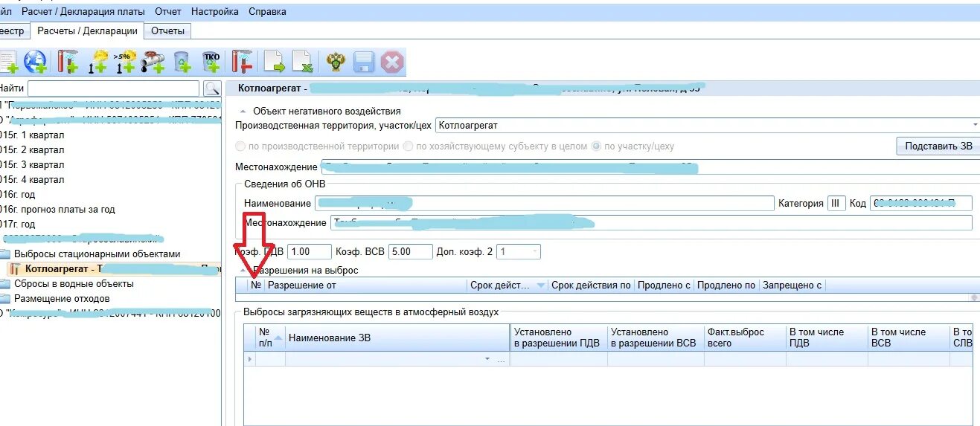The image size is (980, 426).
Task: Click the green coat-of-arms emblem icon
Action: (x=336, y=62)
